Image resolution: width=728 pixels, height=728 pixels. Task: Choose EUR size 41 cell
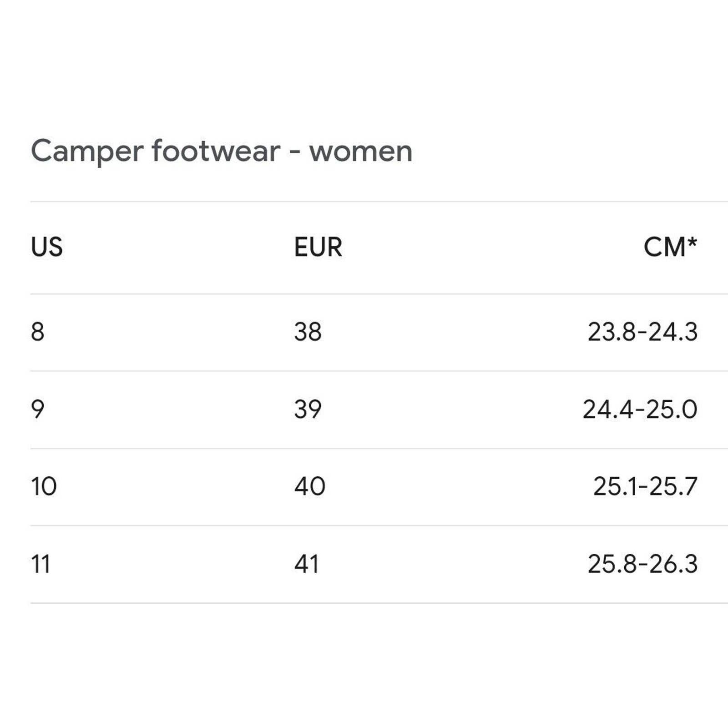point(306,564)
